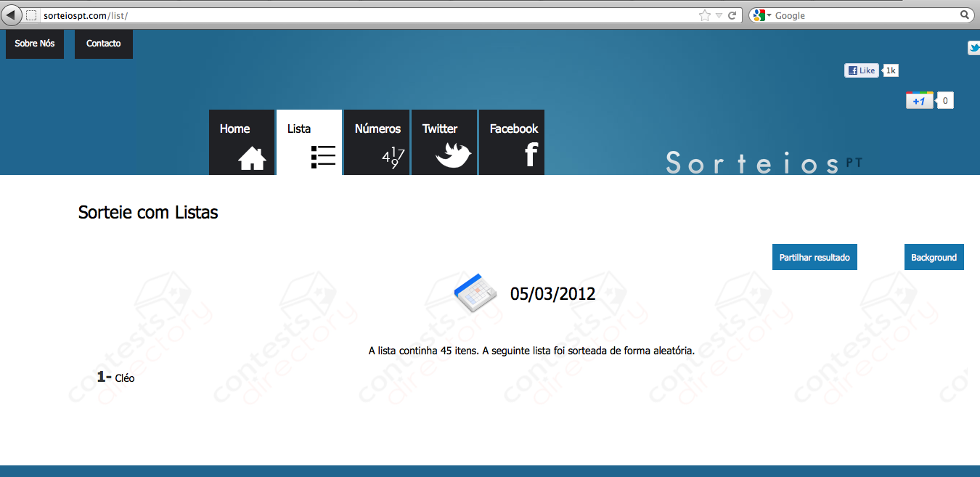Click the calendar icon beside the date
Screen dimensions: 980x477
(x=475, y=293)
